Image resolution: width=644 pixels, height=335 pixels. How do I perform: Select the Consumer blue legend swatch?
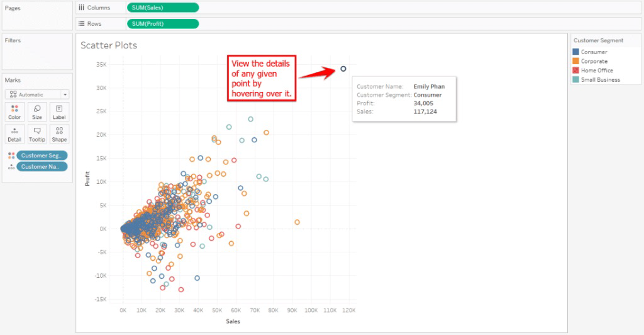pyautogui.click(x=576, y=52)
